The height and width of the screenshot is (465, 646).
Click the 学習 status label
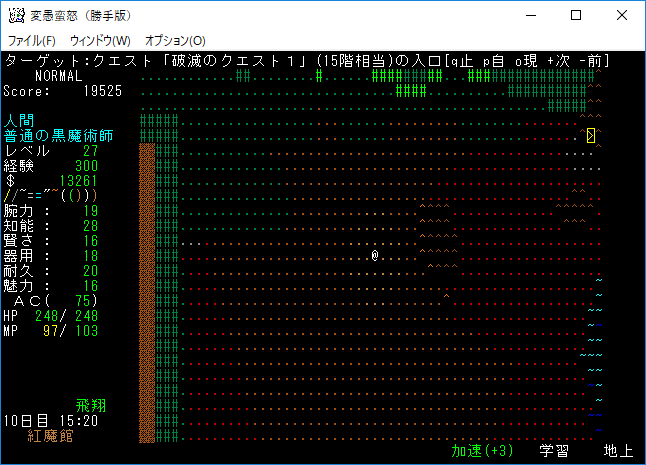pyautogui.click(x=554, y=451)
